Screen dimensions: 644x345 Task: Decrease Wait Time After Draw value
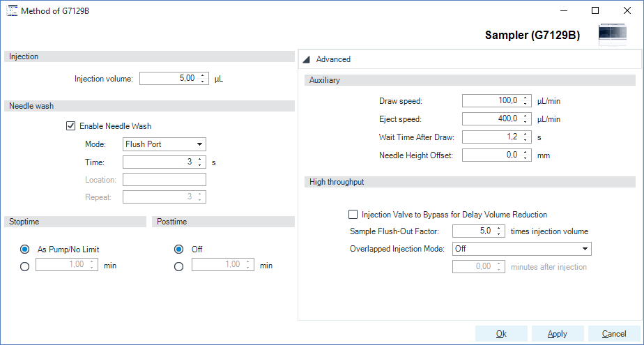[x=525, y=140]
